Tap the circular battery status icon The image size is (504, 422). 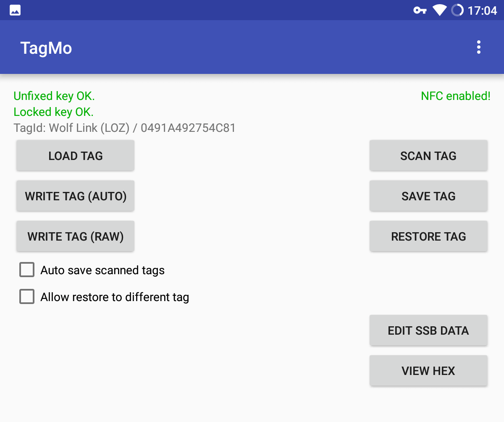457,10
